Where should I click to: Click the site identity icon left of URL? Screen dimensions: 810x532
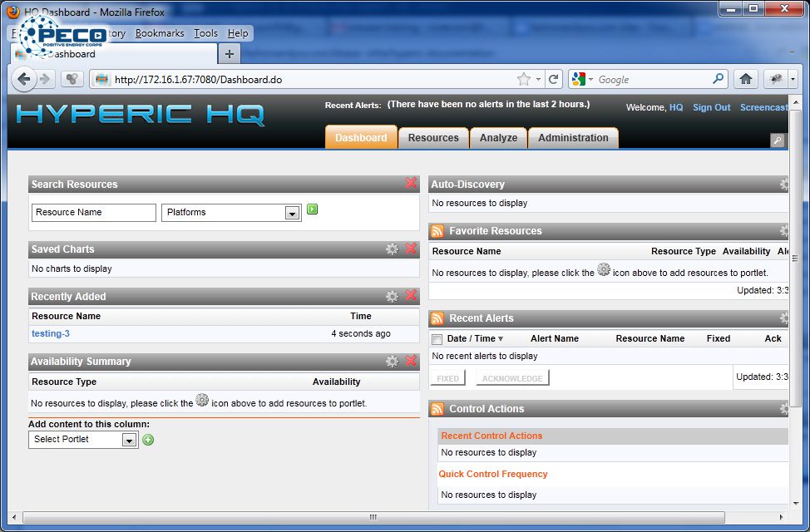(x=101, y=80)
